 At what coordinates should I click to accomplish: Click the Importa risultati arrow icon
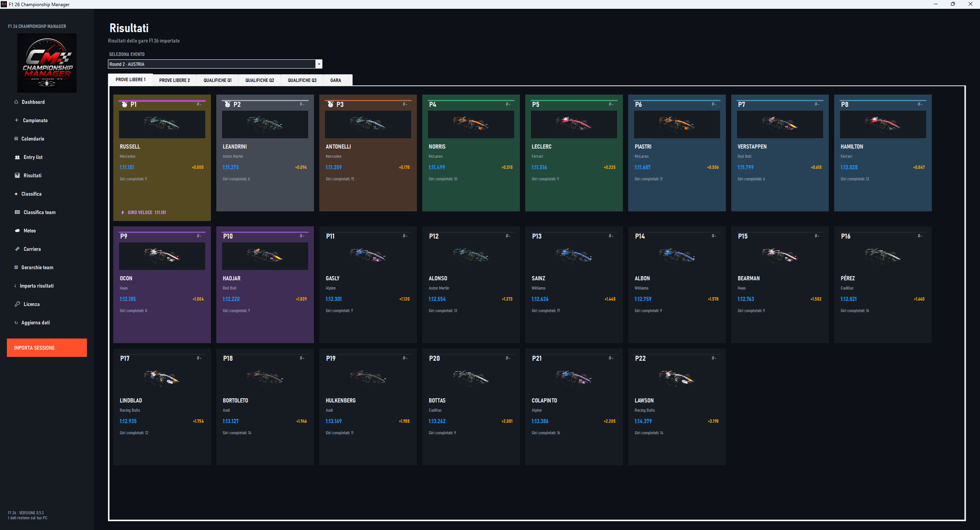[15, 286]
